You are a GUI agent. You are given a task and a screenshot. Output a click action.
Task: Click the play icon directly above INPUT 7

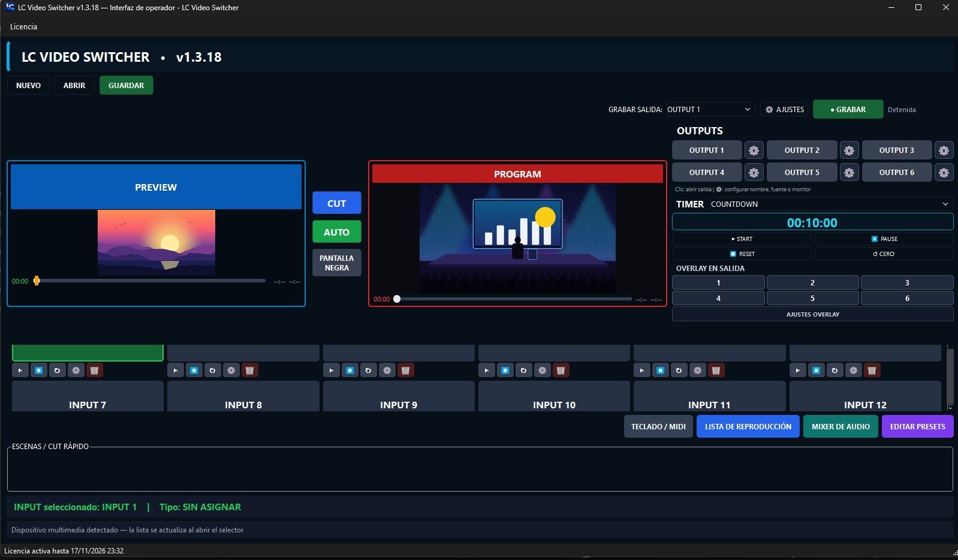coord(20,371)
